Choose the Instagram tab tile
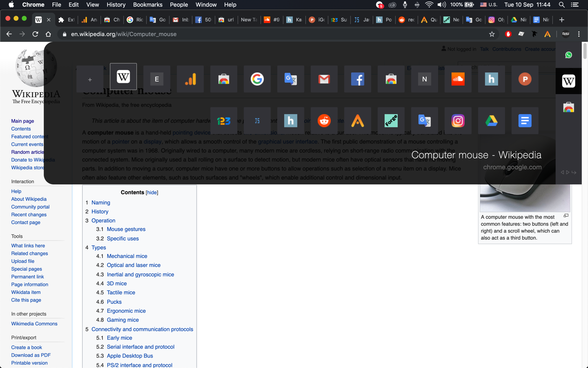 (x=458, y=121)
